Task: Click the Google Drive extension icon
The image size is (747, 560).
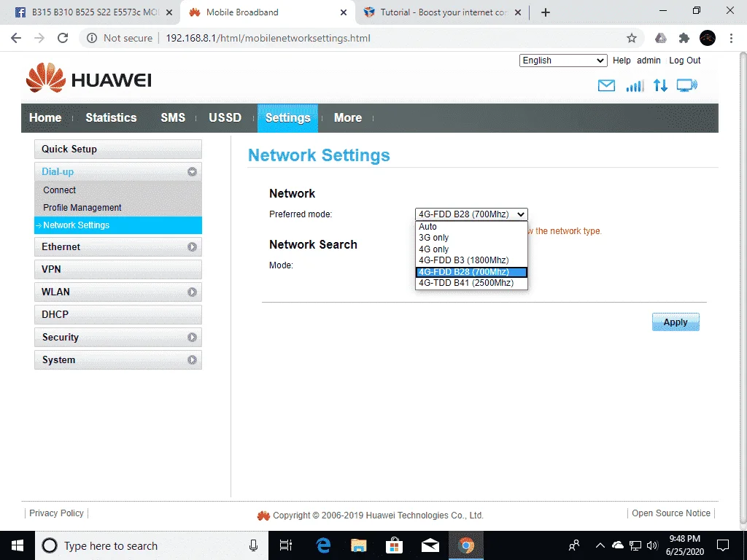Action: click(661, 38)
